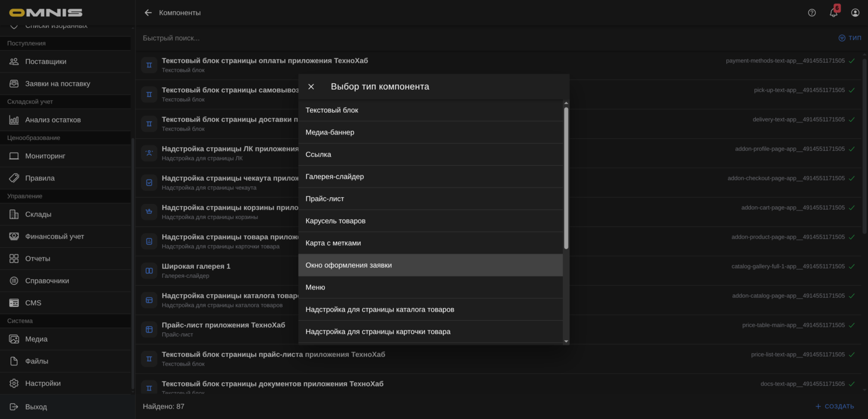
Task: Open the user account avatar icon
Action: coord(855,12)
